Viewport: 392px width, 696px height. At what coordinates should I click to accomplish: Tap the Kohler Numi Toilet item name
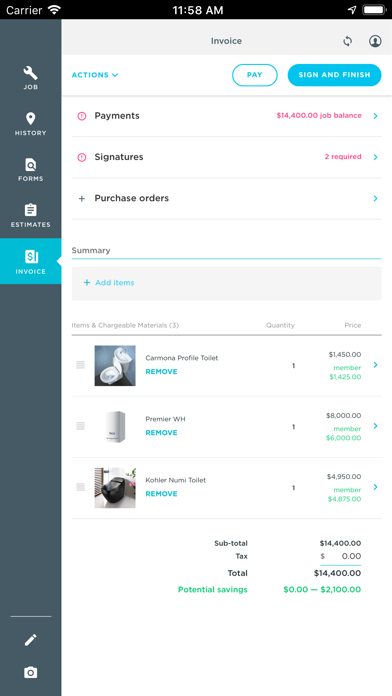click(x=175, y=480)
